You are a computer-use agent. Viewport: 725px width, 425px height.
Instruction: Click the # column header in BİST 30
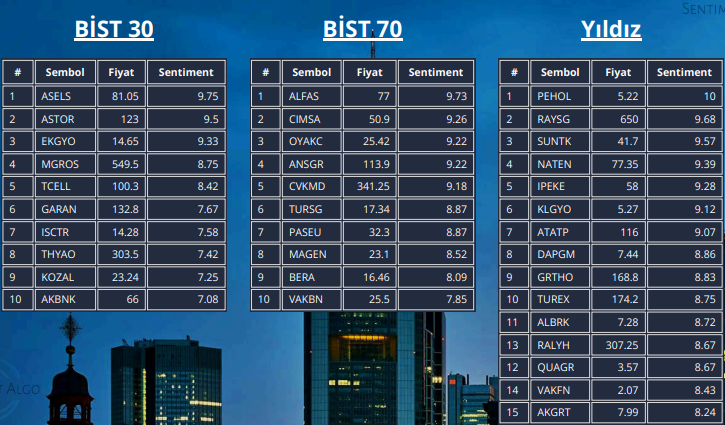17,72
